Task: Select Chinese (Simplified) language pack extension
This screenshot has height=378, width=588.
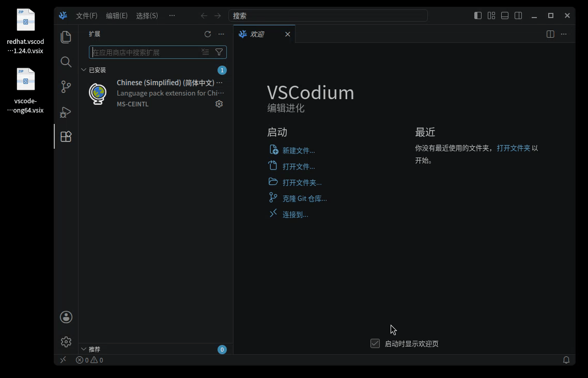Action: pyautogui.click(x=156, y=93)
